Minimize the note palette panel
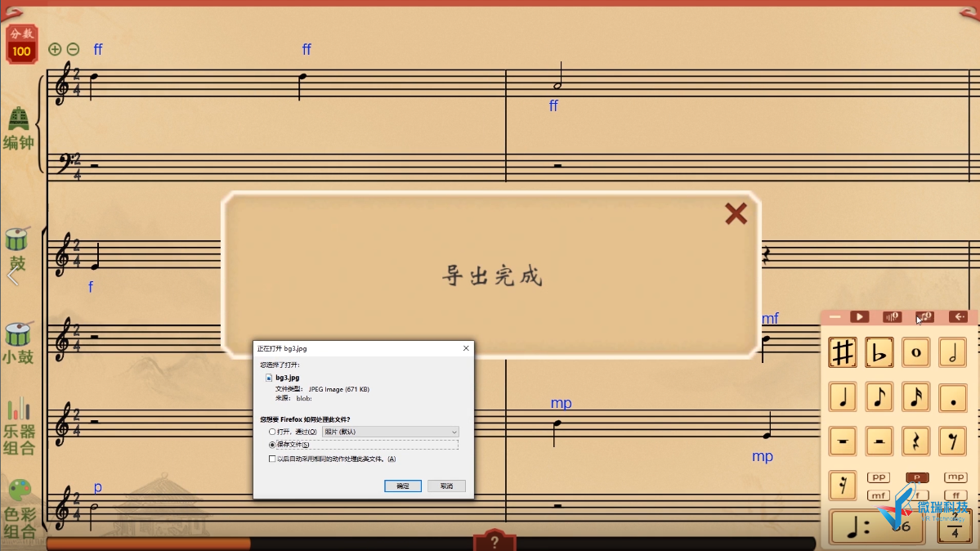Image resolution: width=980 pixels, height=551 pixels. coord(835,317)
